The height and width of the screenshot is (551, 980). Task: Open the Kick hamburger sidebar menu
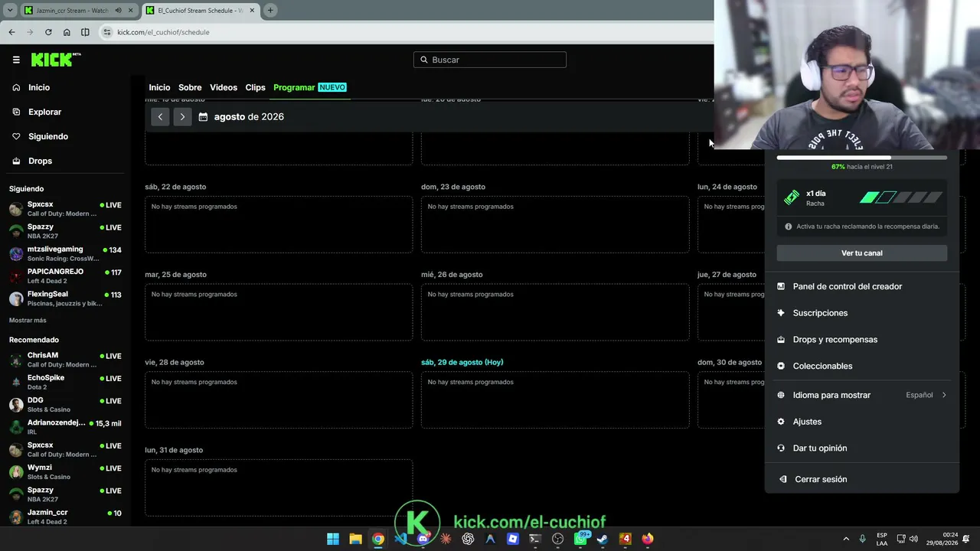click(16, 60)
